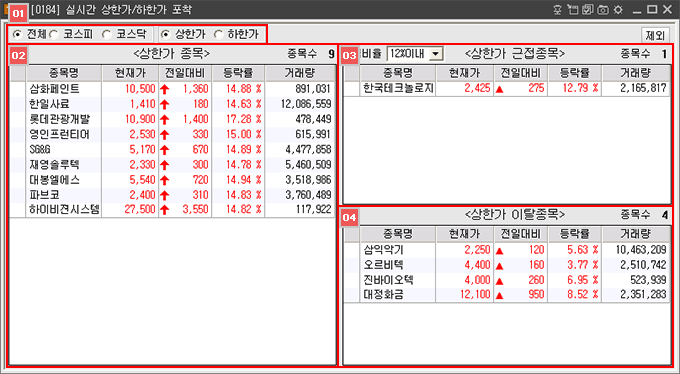Maximize the 0184 window
The image size is (680, 374).
tap(652, 10)
